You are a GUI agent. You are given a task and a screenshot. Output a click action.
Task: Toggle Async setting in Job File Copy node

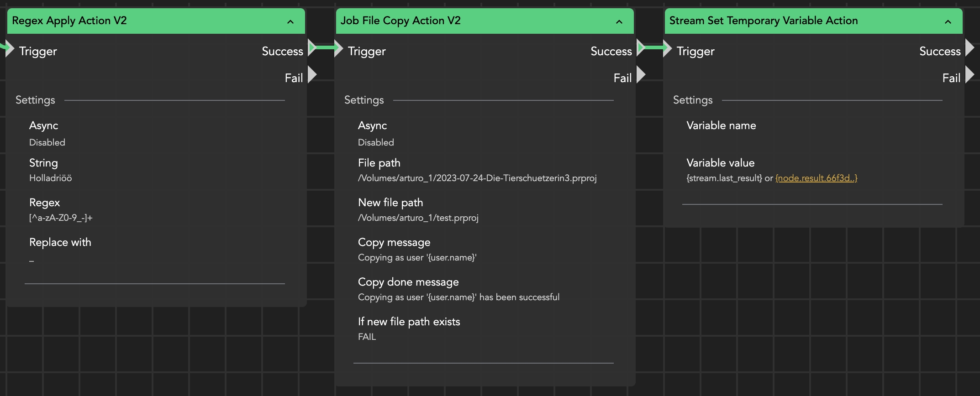coord(376,142)
